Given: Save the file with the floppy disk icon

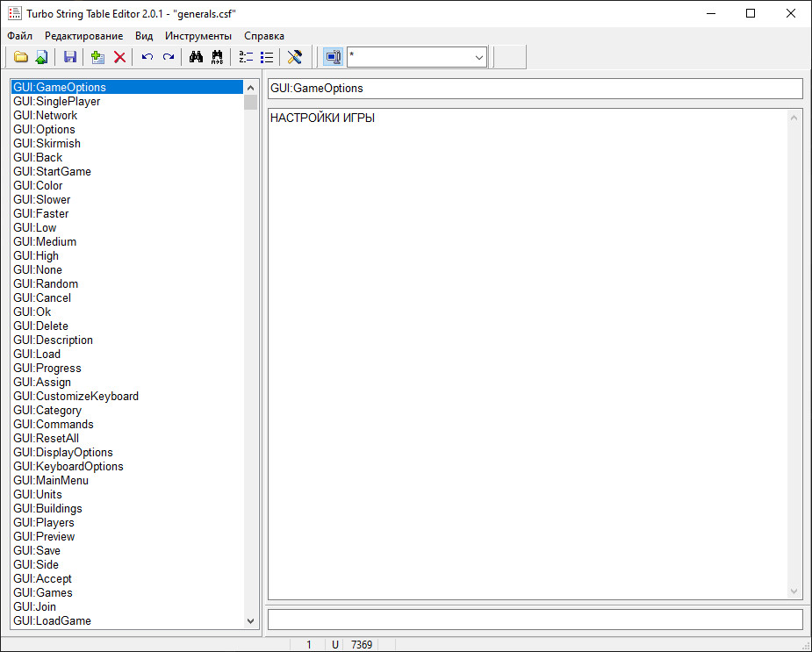Looking at the screenshot, I should 70,57.
